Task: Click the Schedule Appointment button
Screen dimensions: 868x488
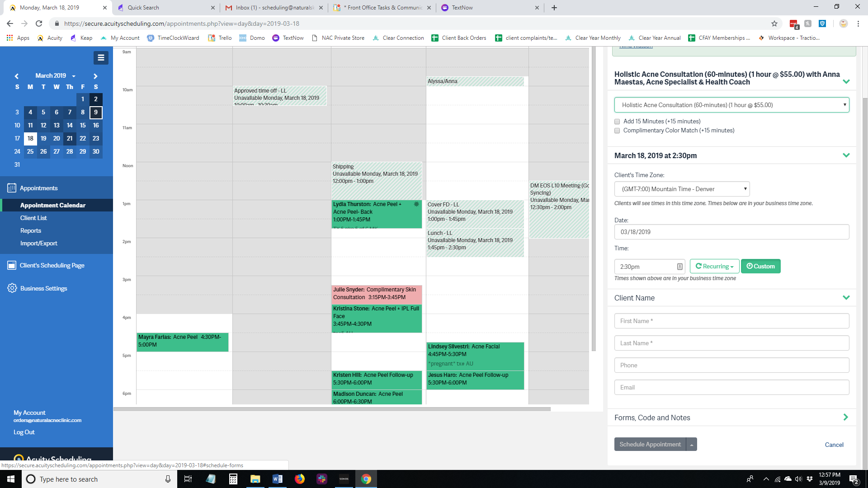Action: pyautogui.click(x=650, y=445)
